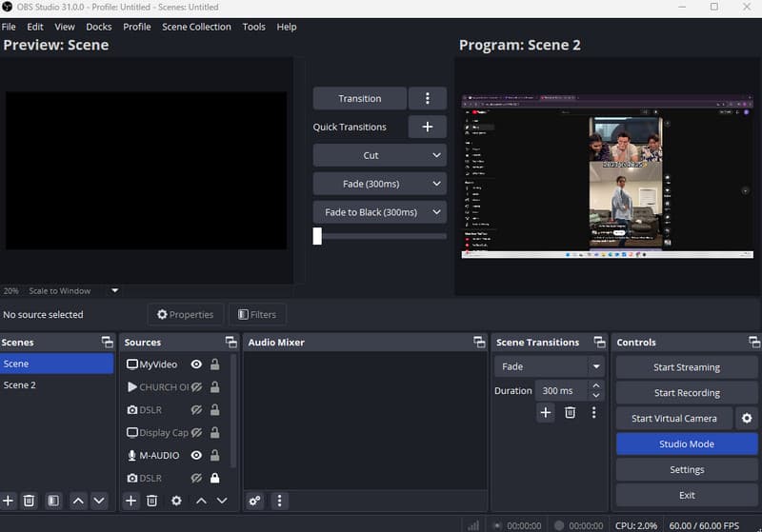Remove scene transition with trash icon
Viewport: 762px width, 532px height.
(570, 413)
